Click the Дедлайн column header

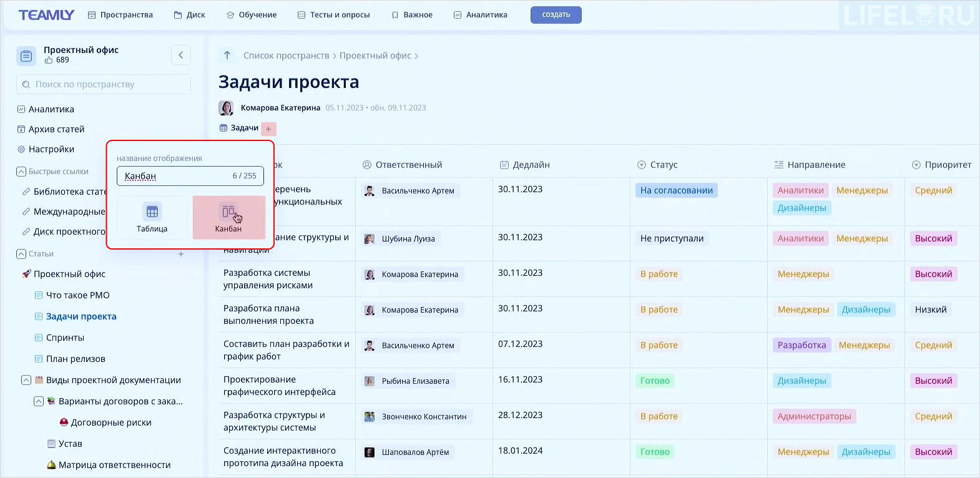coord(525,165)
